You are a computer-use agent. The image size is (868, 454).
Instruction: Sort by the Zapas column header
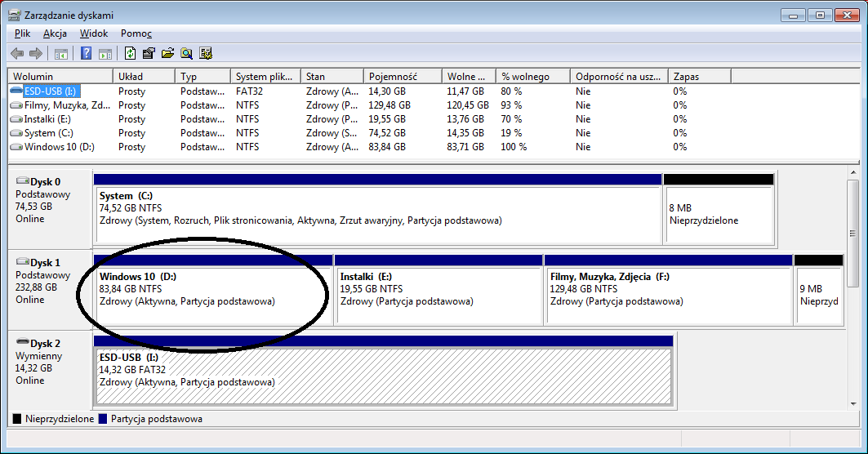pos(700,77)
